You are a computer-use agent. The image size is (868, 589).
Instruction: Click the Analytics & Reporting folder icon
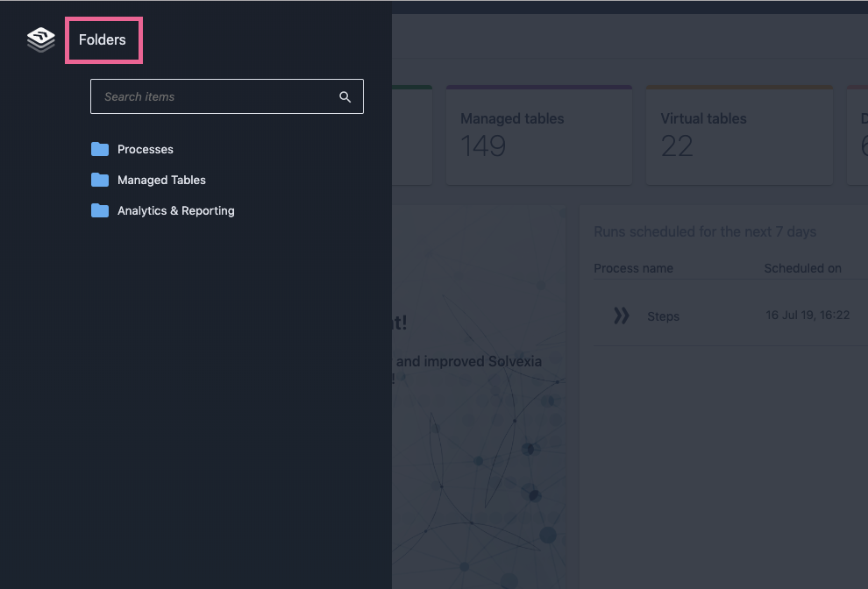[x=100, y=210]
